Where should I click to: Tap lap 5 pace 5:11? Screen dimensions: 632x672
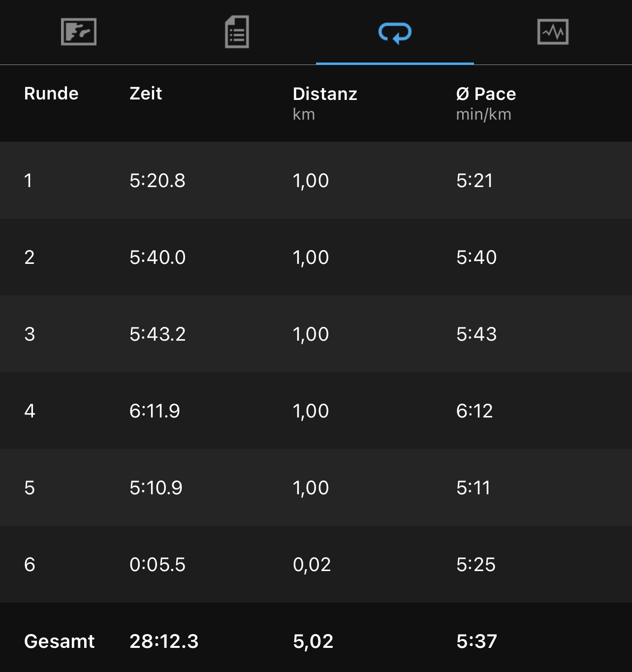point(474,488)
